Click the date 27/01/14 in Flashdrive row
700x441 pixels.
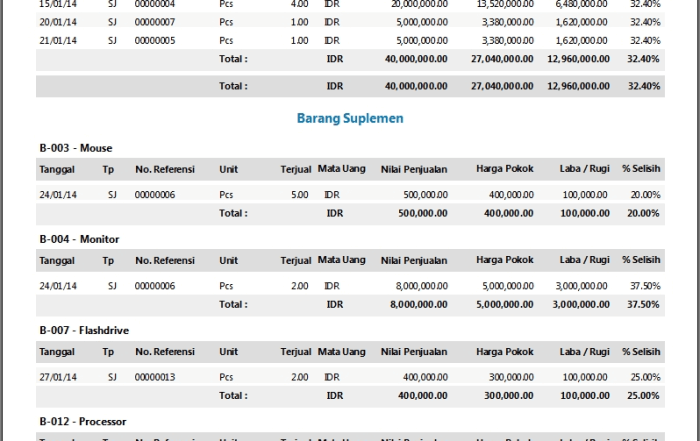coord(56,377)
